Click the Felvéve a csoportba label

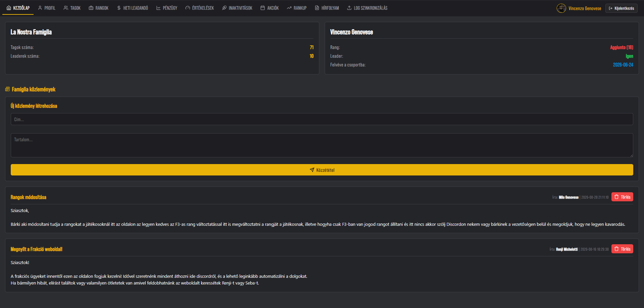coord(348,65)
